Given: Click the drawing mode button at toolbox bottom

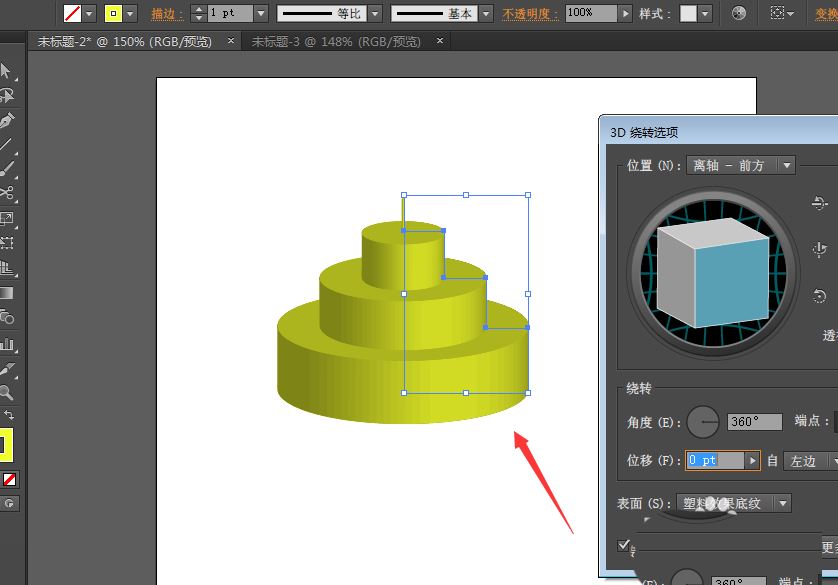Looking at the screenshot, I should tap(9, 503).
